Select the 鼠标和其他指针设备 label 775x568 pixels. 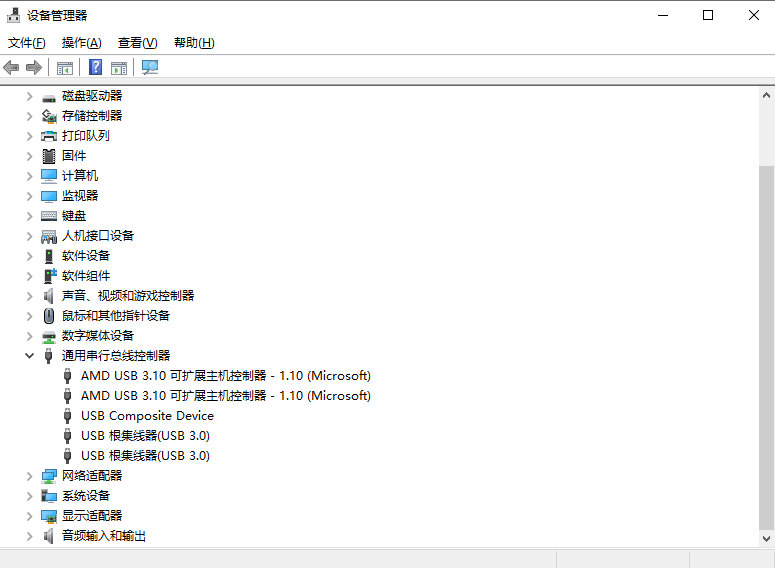click(116, 316)
